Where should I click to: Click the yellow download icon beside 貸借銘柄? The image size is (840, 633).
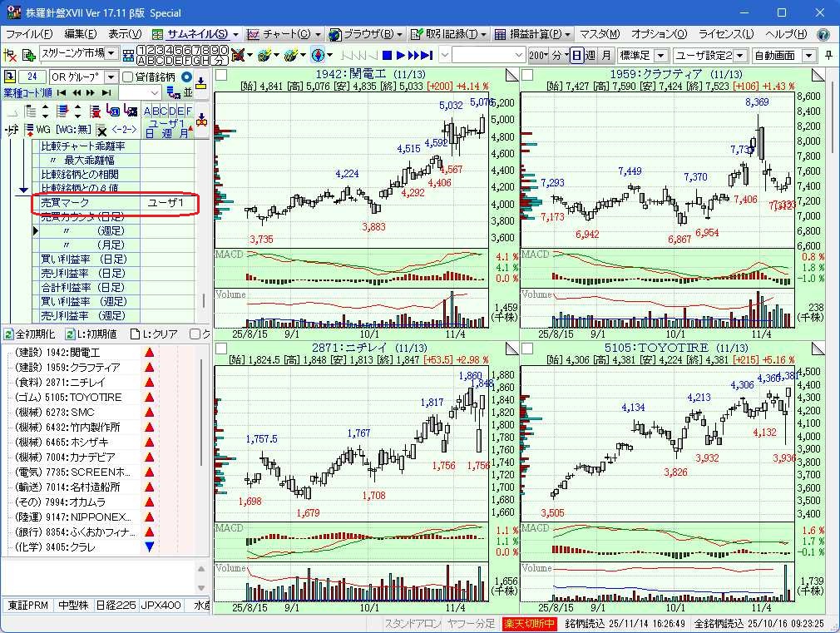pyautogui.click(x=200, y=81)
